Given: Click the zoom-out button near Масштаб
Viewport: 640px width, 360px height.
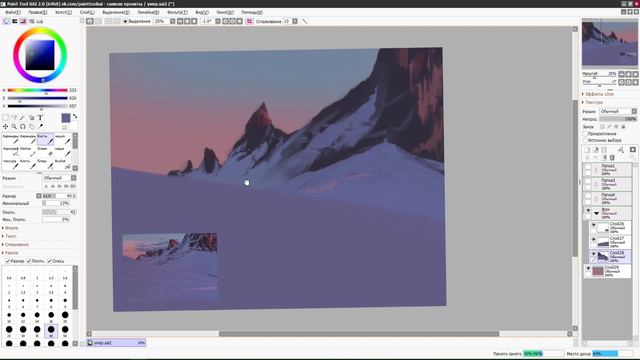Looking at the screenshot, I should tap(621, 74).
